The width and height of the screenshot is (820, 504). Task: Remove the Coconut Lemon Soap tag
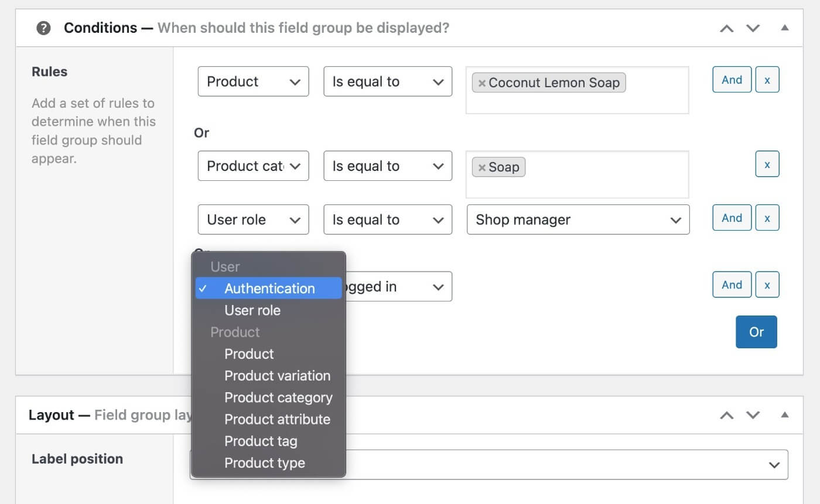pyautogui.click(x=482, y=83)
